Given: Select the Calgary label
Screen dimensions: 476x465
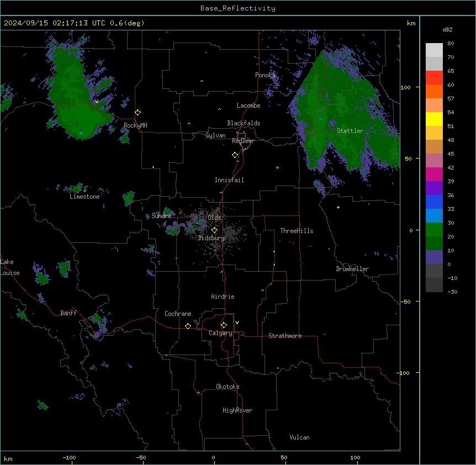Looking at the screenshot, I should tap(220, 333).
